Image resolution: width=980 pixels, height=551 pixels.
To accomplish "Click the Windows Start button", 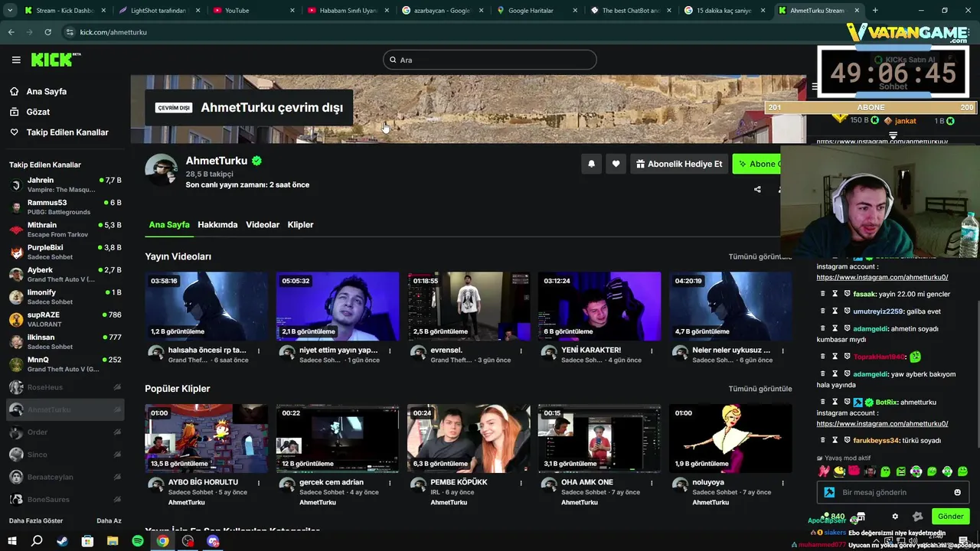I will pyautogui.click(x=11, y=541).
